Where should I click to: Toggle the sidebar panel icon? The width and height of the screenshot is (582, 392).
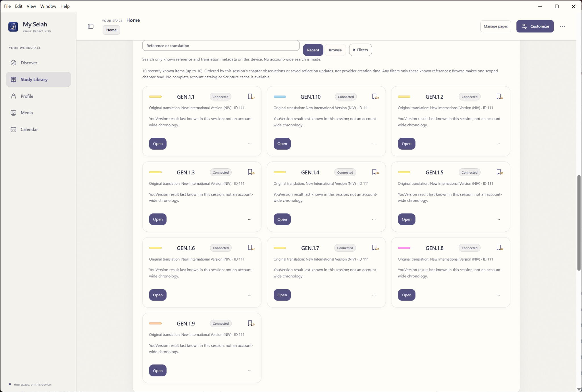(91, 26)
